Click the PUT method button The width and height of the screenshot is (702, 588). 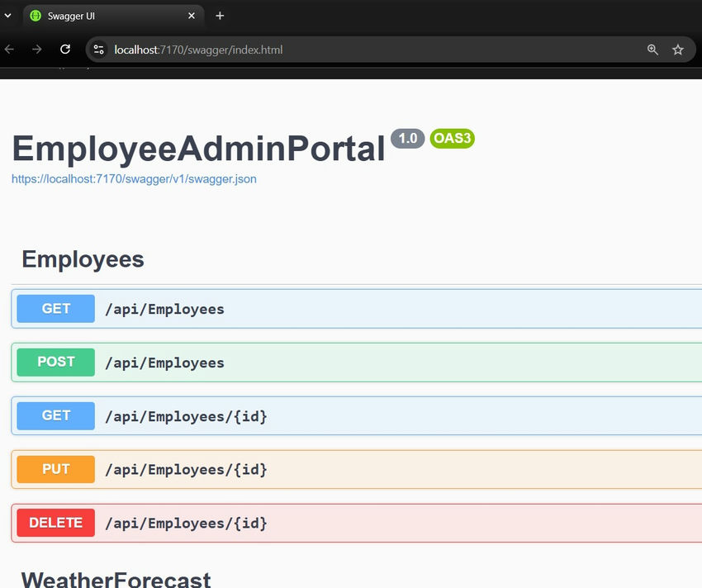pyautogui.click(x=56, y=469)
